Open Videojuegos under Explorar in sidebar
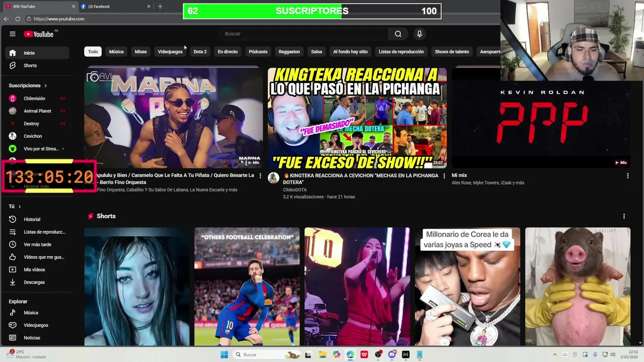 37,325
